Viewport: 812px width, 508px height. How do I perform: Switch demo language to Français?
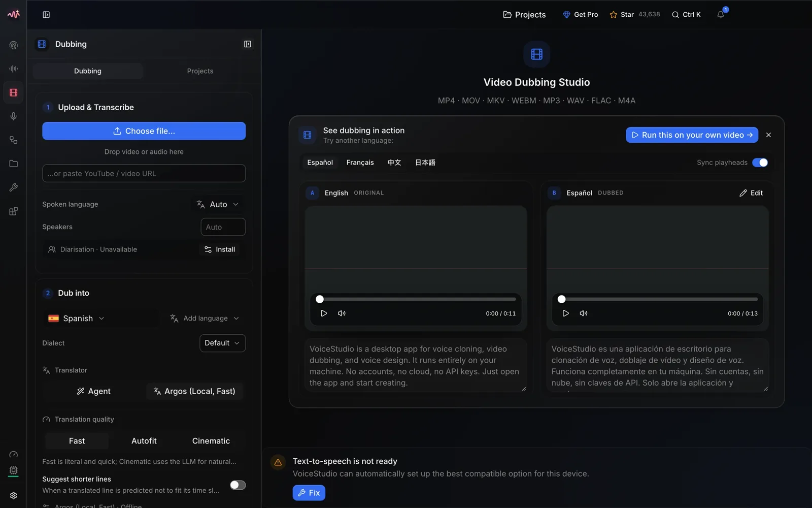click(x=360, y=163)
